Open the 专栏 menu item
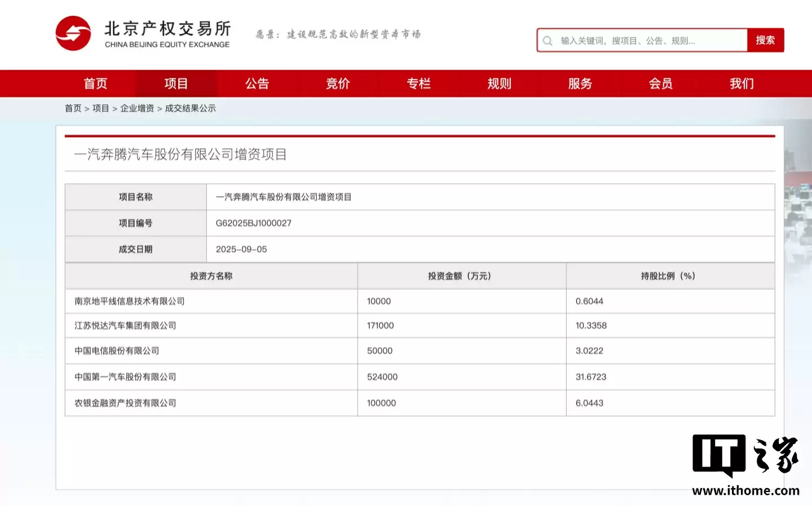812x506 pixels. [x=419, y=83]
